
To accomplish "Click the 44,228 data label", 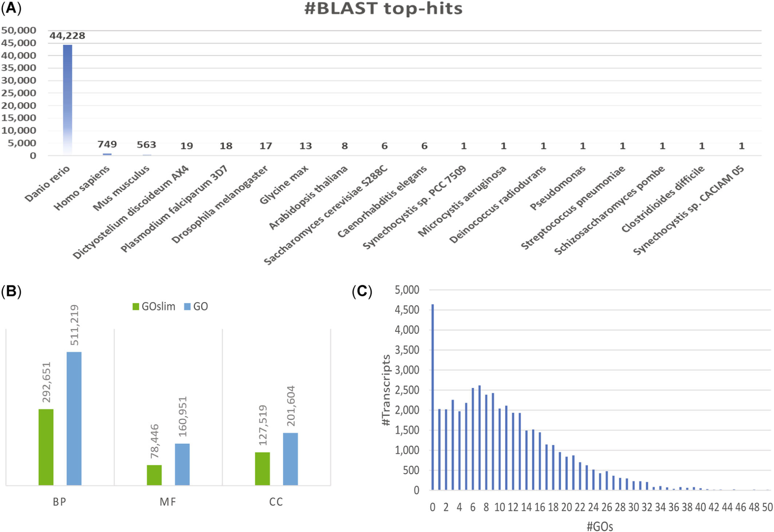I will 68,36.
